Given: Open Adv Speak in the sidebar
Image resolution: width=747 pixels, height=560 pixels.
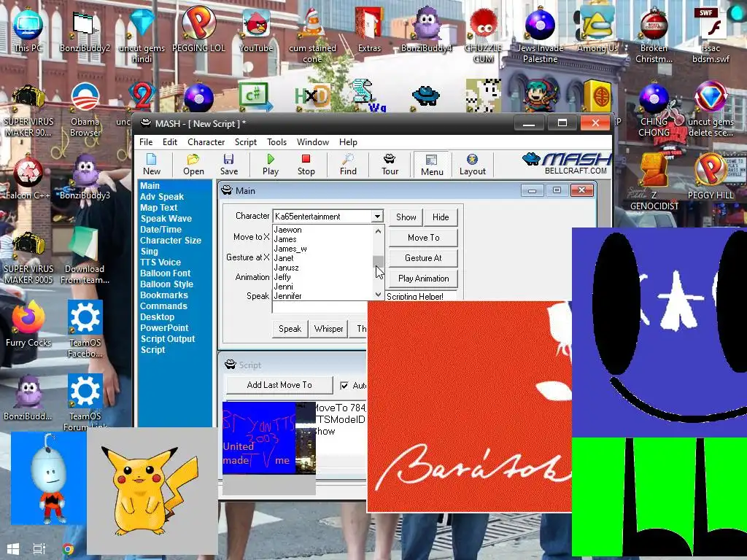Looking at the screenshot, I should 162,197.
